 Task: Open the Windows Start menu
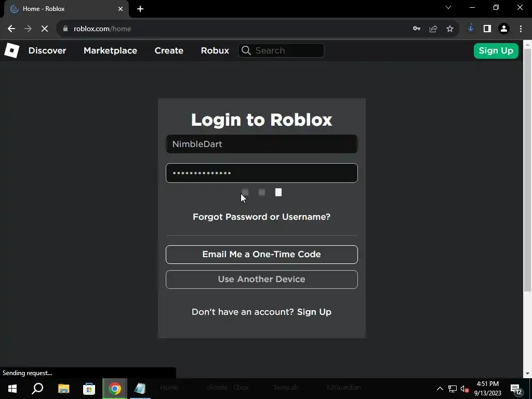[x=12, y=389]
